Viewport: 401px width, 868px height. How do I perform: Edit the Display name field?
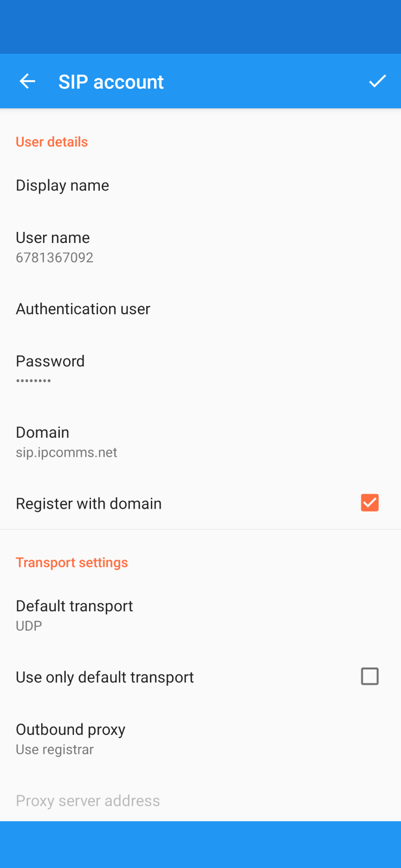(x=63, y=185)
